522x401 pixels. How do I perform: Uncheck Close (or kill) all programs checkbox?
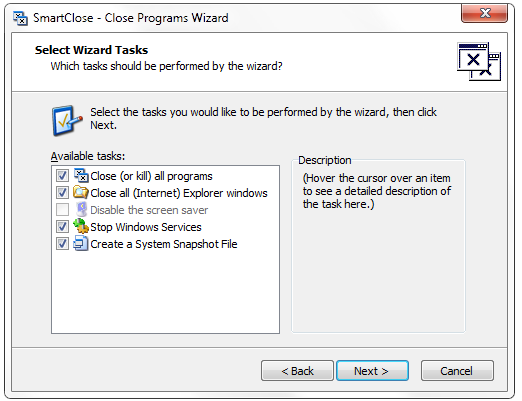point(62,176)
